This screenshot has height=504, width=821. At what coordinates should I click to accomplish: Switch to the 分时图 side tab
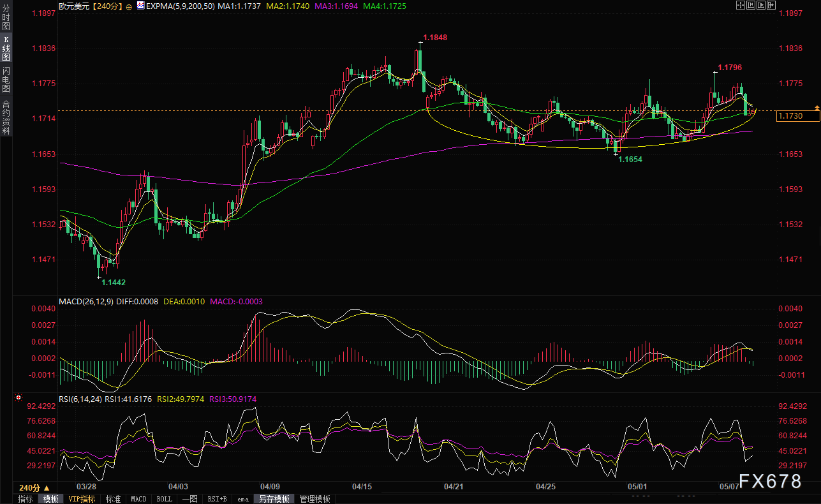pos(6,18)
